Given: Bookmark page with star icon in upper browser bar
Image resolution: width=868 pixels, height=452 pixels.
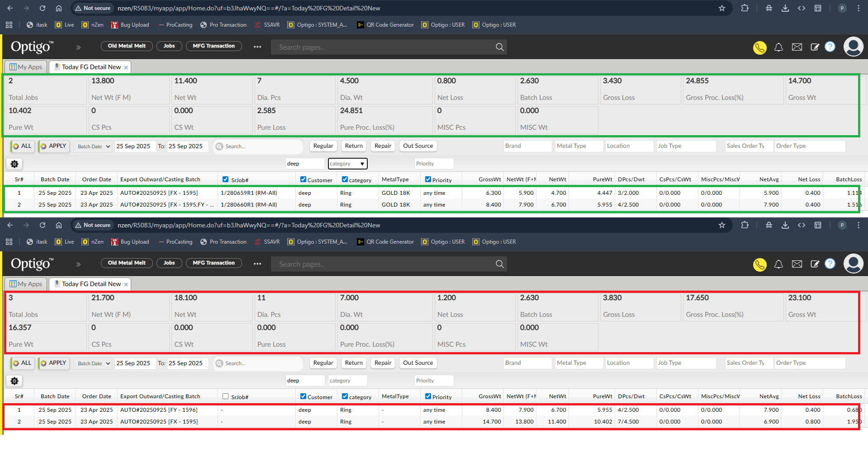Looking at the screenshot, I should coord(722,8).
